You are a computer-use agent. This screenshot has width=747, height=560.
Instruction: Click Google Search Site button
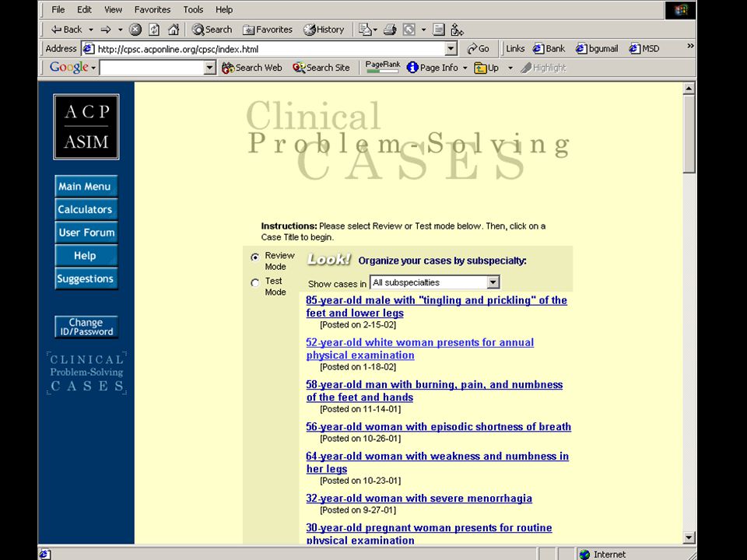pyautogui.click(x=321, y=68)
